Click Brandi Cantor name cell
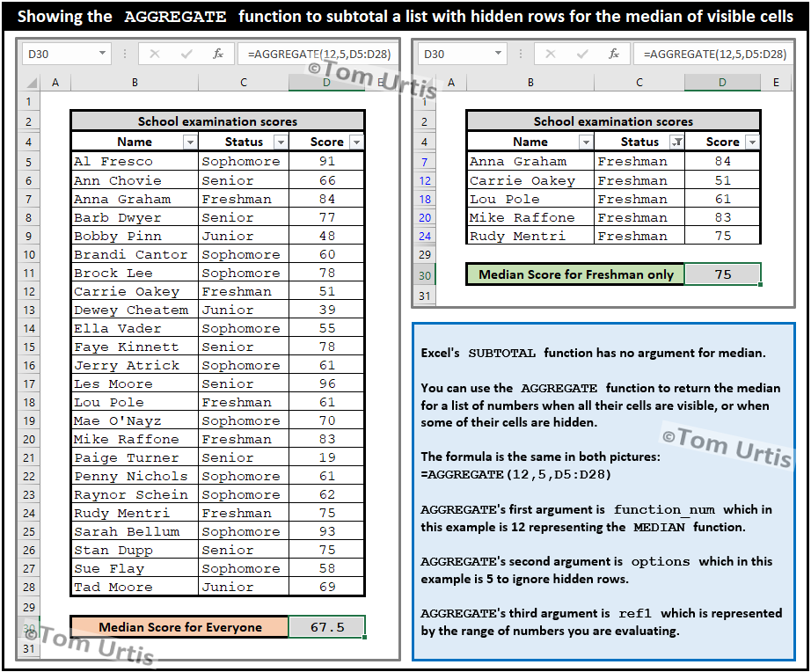This screenshot has width=811, height=672. pyautogui.click(x=135, y=254)
